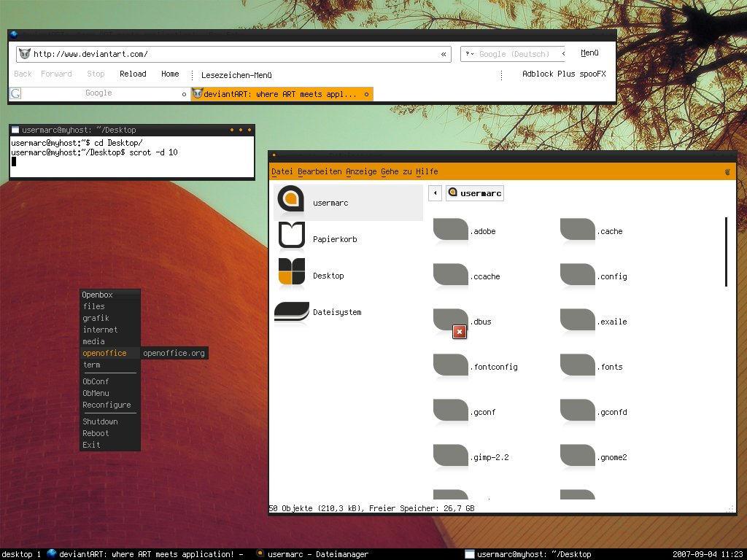Image resolution: width=747 pixels, height=560 pixels.
Task: Click the browser Forward button
Action: click(56, 74)
